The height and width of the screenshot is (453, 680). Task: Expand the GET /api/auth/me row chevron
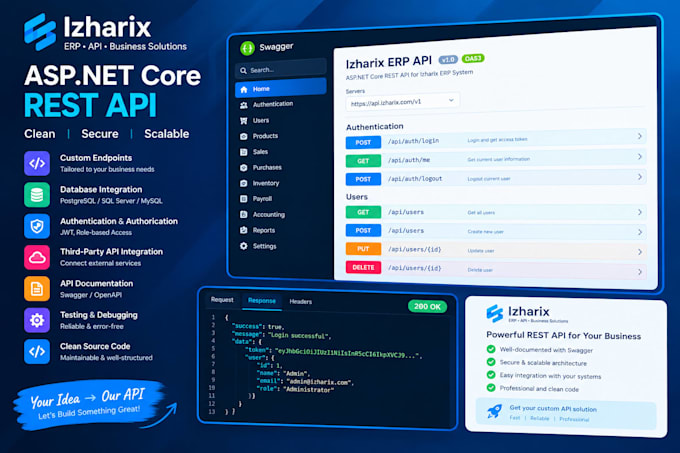[640, 156]
